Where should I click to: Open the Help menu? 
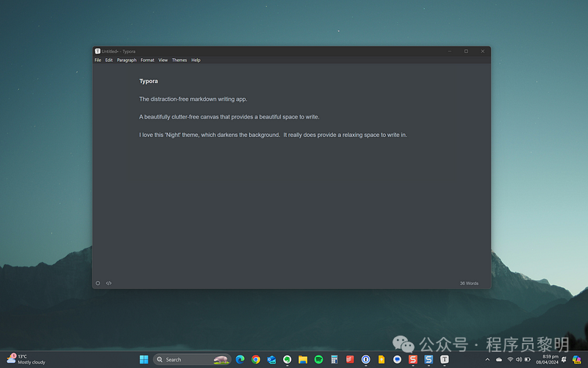196,60
